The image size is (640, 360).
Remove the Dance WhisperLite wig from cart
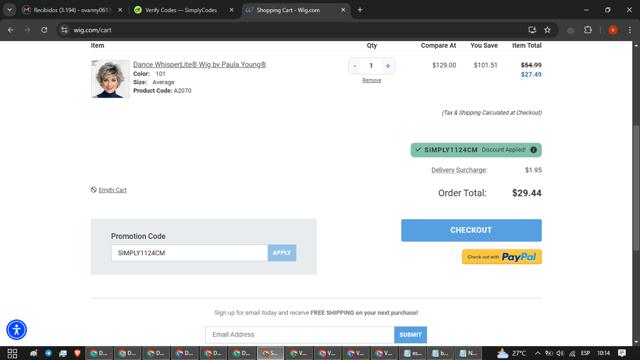pos(371,80)
